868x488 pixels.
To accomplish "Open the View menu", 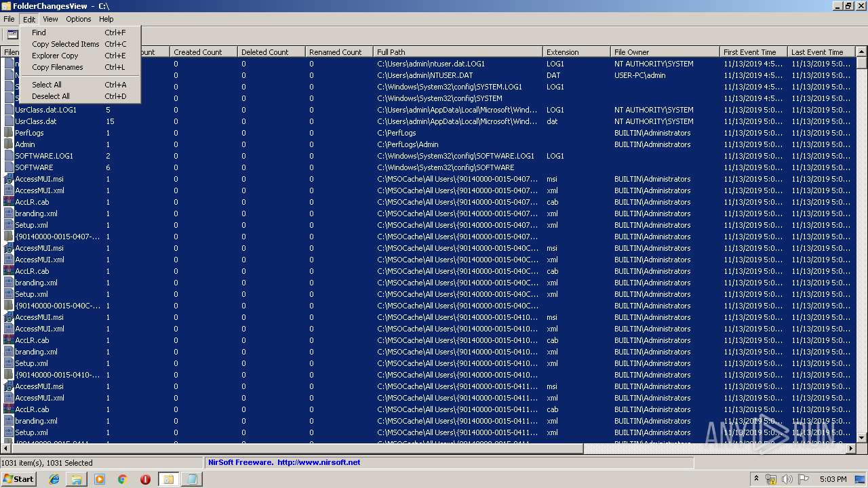I will click(x=50, y=19).
